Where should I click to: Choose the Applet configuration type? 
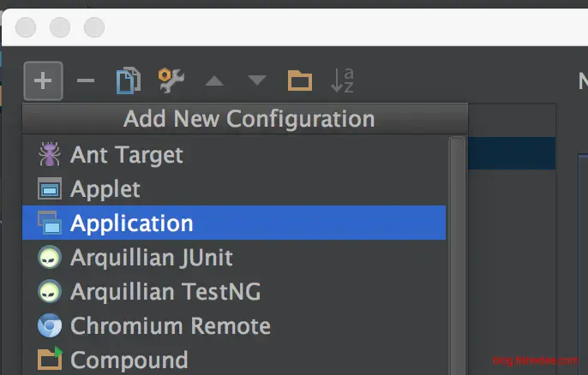coord(105,188)
